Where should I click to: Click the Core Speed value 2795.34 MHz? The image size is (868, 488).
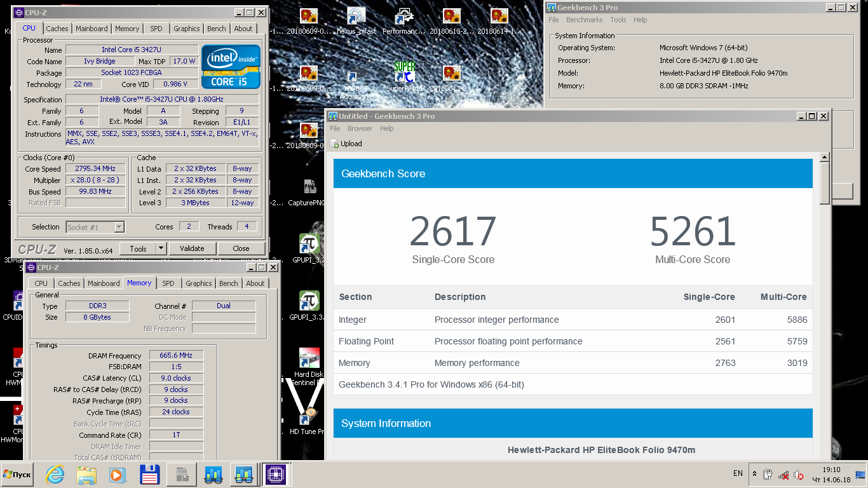[x=96, y=169]
